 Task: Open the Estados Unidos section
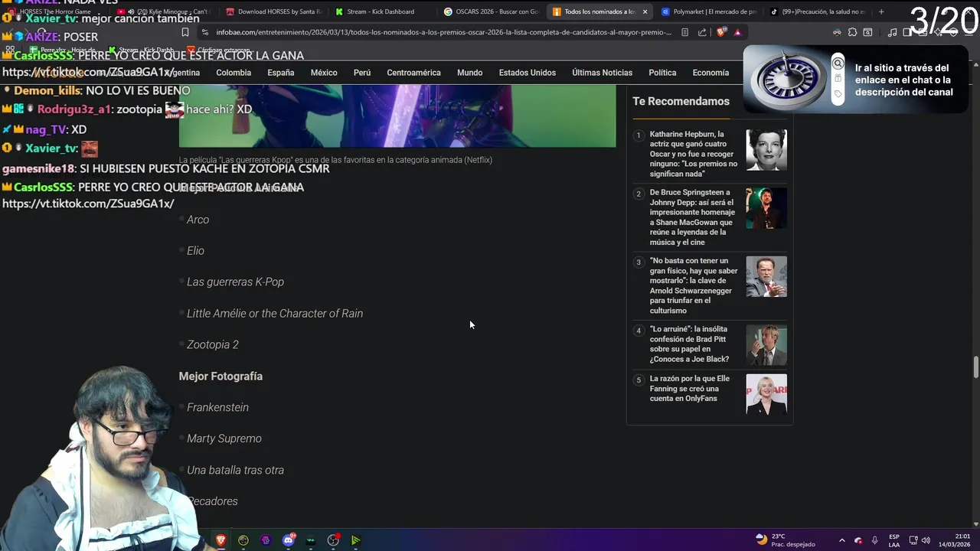(528, 73)
